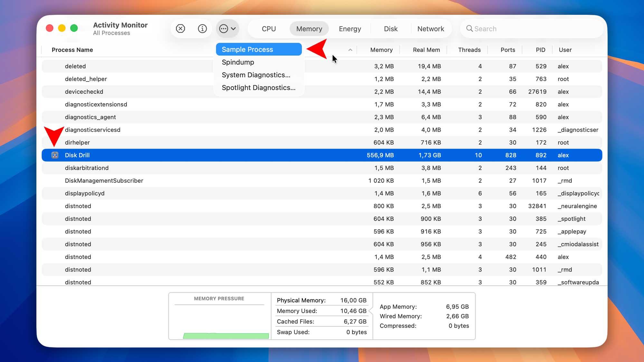Click the 556,9 MB memory value

click(x=380, y=155)
